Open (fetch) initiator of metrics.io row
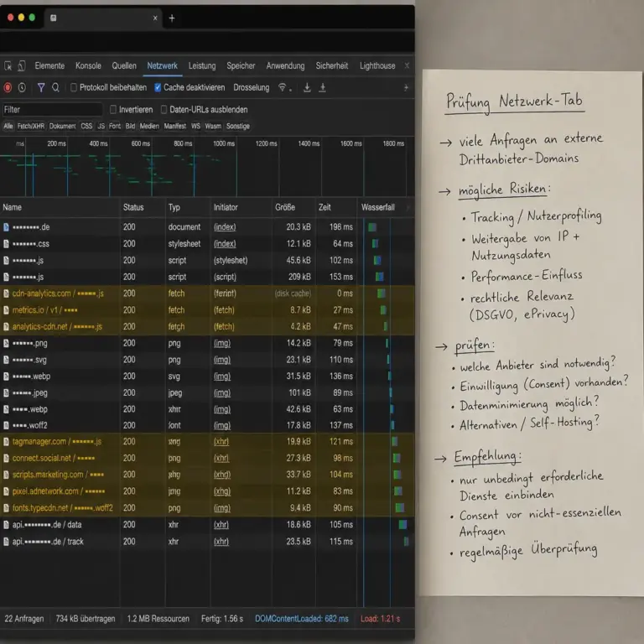Viewport: 644px width, 644px height. [x=224, y=310]
